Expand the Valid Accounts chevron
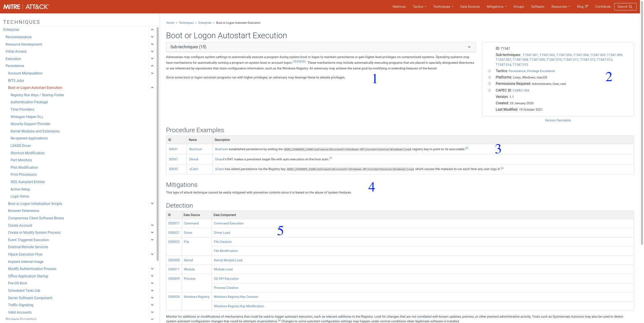 pyautogui.click(x=152, y=312)
